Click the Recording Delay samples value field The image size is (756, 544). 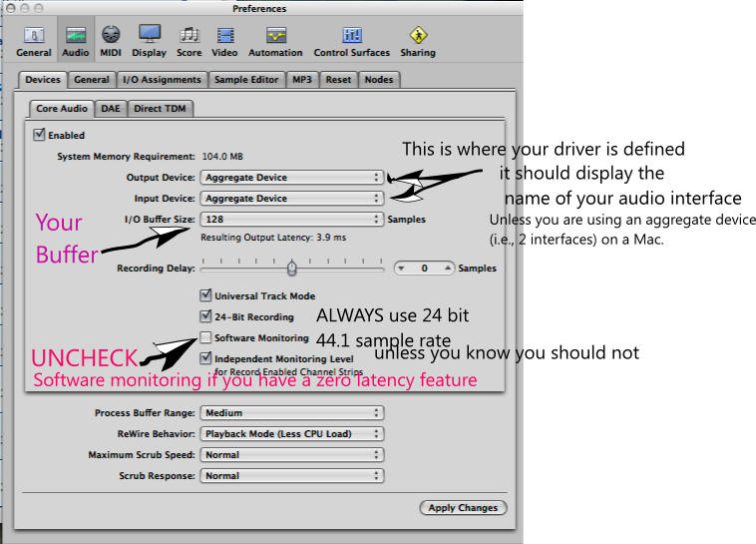click(x=424, y=269)
